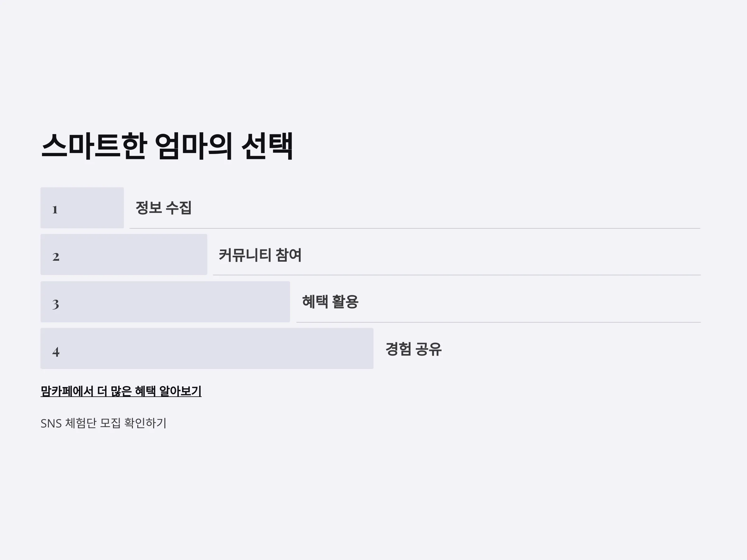This screenshot has width=747, height=560.
Task: Click the link 맘카페에서 더 많은 혜택 알아보기
Action: (121, 391)
